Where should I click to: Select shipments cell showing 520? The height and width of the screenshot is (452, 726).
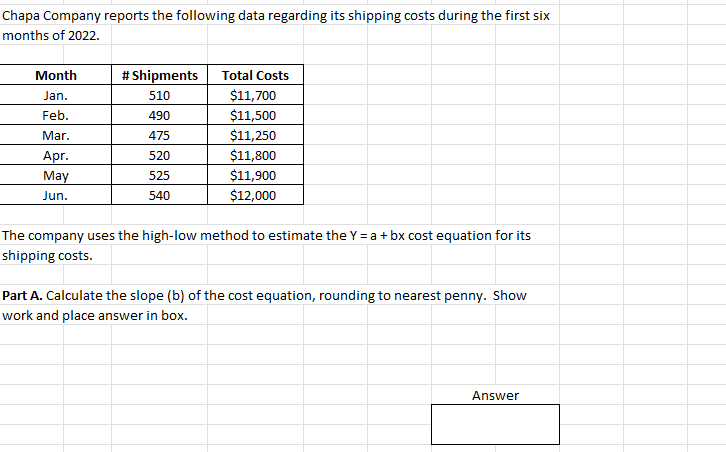(x=159, y=155)
